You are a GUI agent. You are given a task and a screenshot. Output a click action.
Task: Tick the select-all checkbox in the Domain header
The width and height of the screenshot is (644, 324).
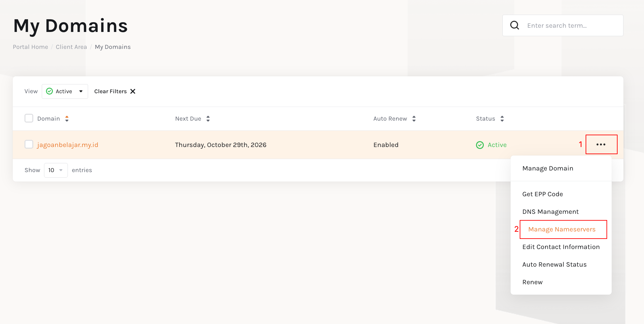[29, 118]
